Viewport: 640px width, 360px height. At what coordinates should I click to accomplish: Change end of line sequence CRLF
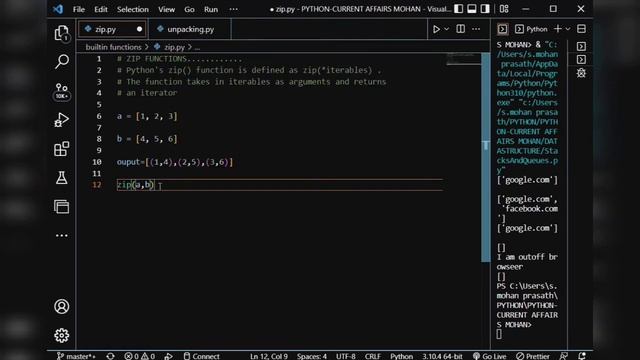(x=373, y=356)
